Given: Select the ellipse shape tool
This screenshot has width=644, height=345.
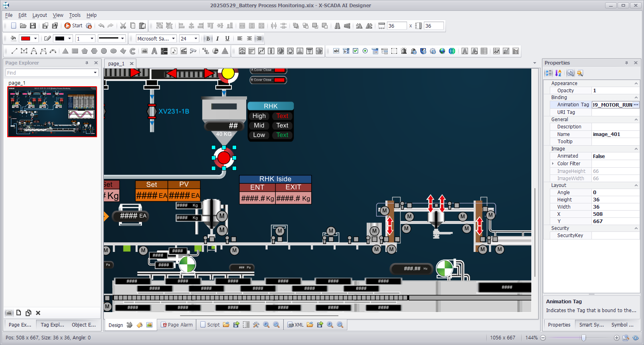Looking at the screenshot, I should 113,51.
